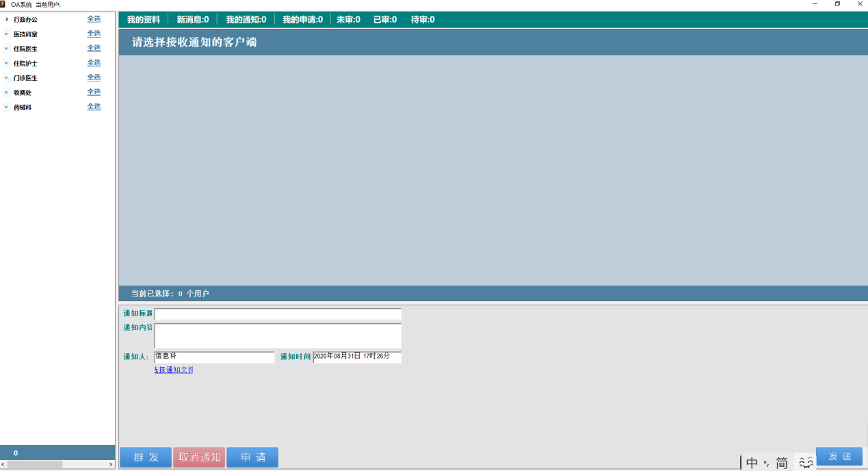Screen dimensions: 868x471
Task: Click the red 取消通知 button
Action: click(199, 457)
